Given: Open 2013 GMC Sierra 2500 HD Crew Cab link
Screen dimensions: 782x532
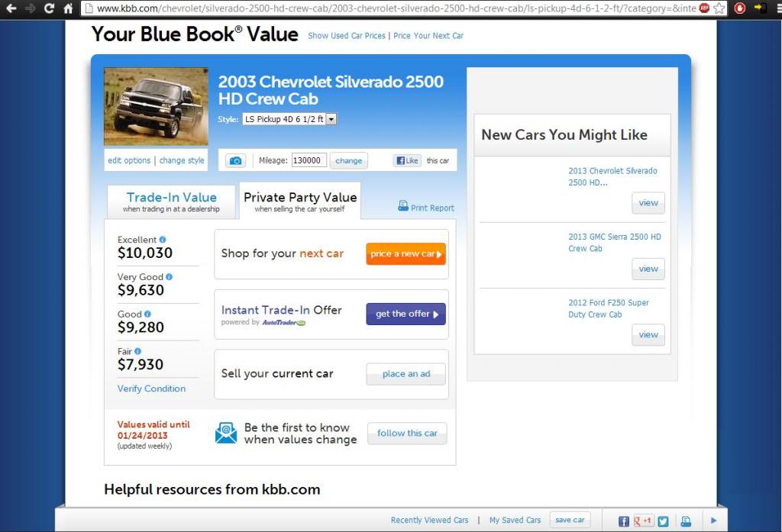Looking at the screenshot, I should point(615,242).
